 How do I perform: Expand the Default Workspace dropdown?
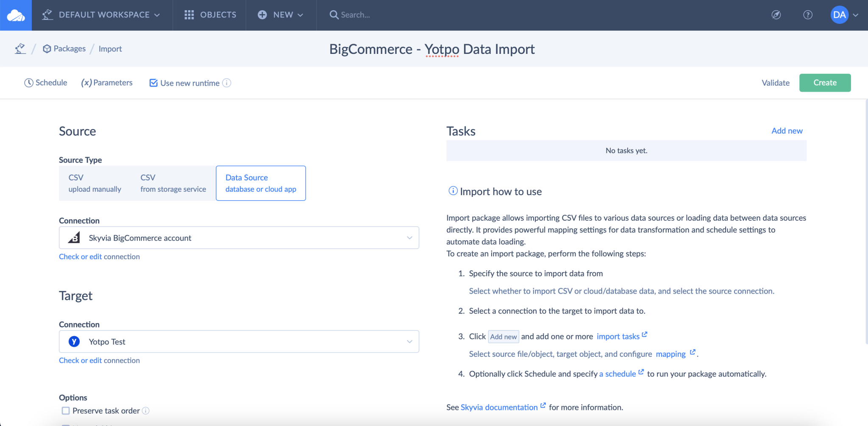[157, 15]
